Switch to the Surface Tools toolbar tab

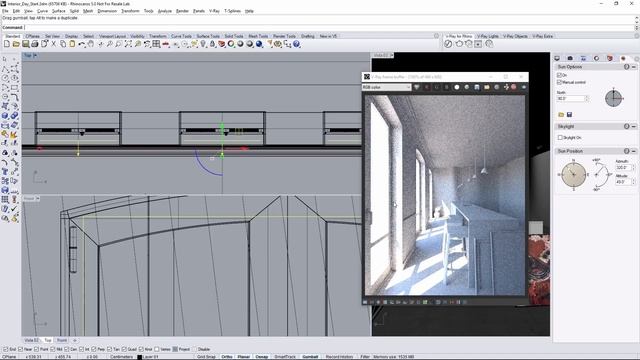coord(208,36)
